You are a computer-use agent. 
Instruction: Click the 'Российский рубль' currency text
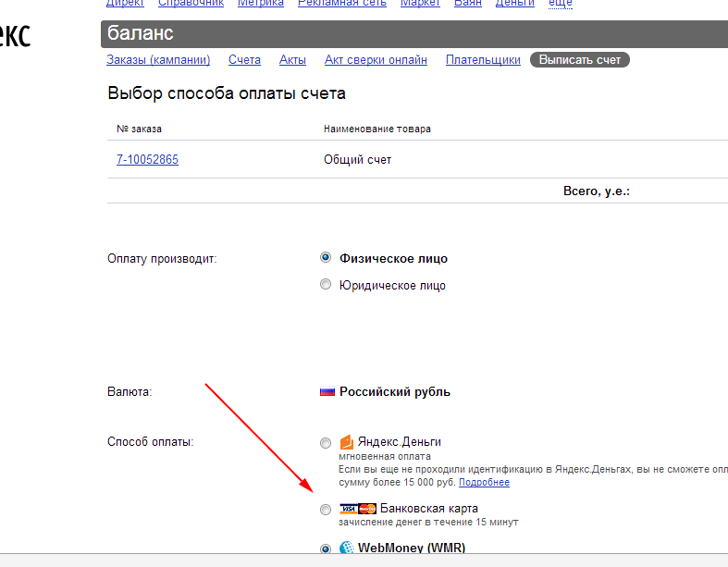(395, 392)
